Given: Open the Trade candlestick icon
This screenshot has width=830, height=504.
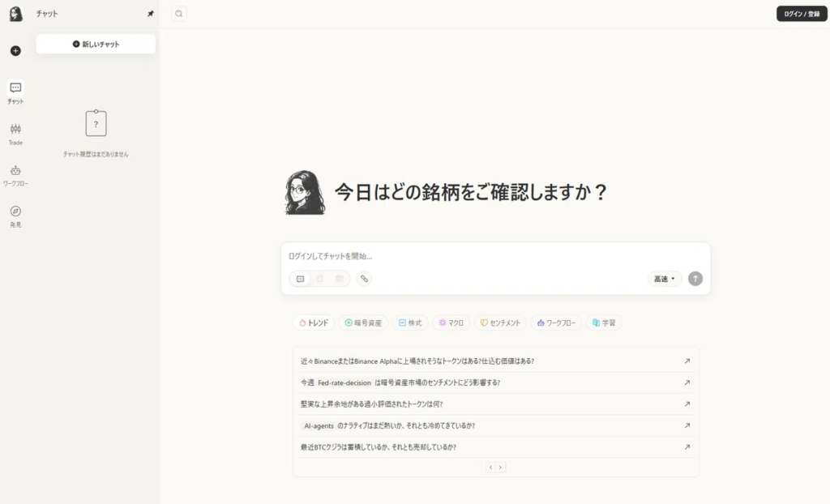Looking at the screenshot, I should [x=15, y=130].
